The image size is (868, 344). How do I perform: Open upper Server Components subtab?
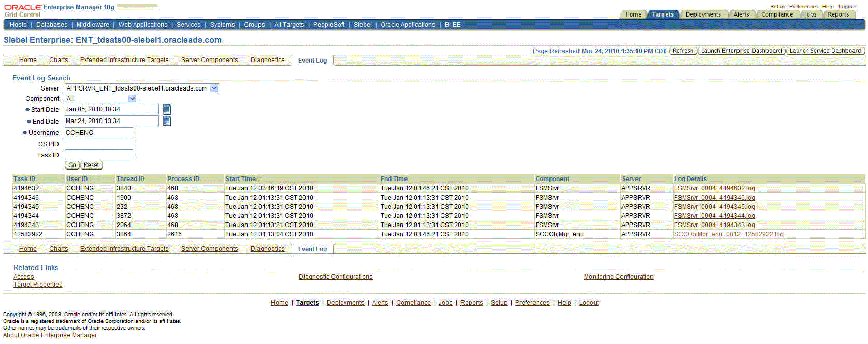(x=210, y=60)
